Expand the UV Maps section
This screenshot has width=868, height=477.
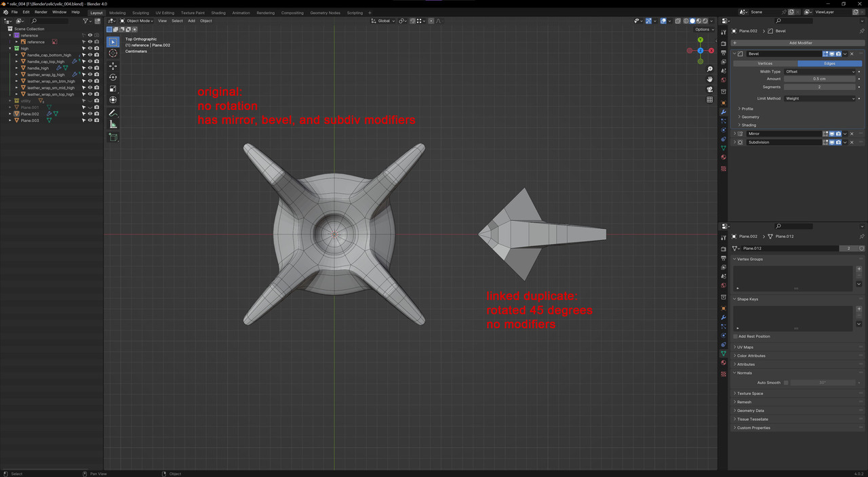[x=745, y=347]
